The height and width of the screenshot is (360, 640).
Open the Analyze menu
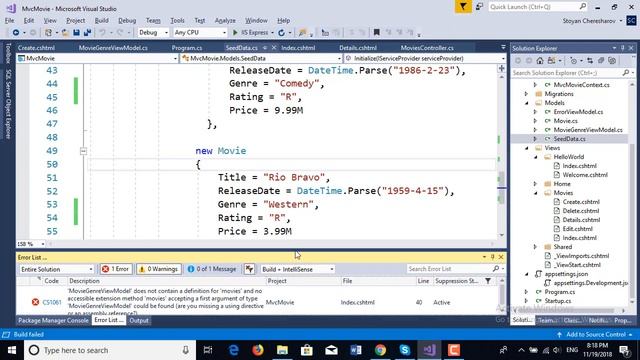point(225,20)
